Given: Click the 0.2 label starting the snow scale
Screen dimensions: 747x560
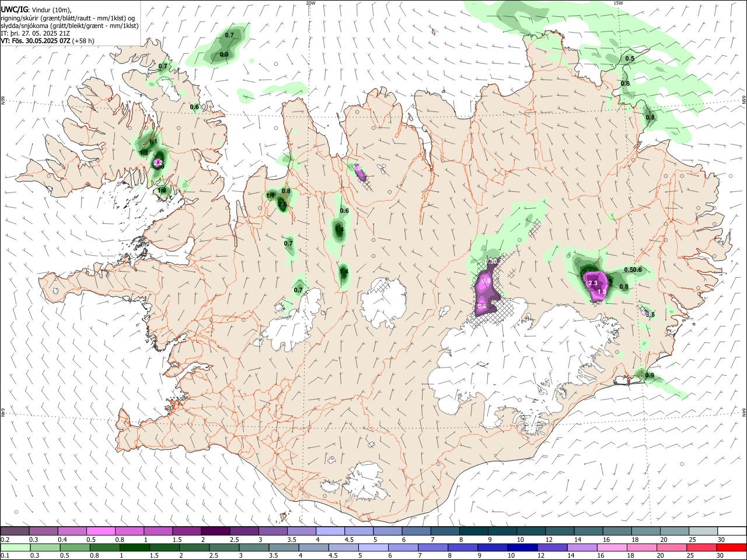Looking at the screenshot, I should [x=5, y=540].
